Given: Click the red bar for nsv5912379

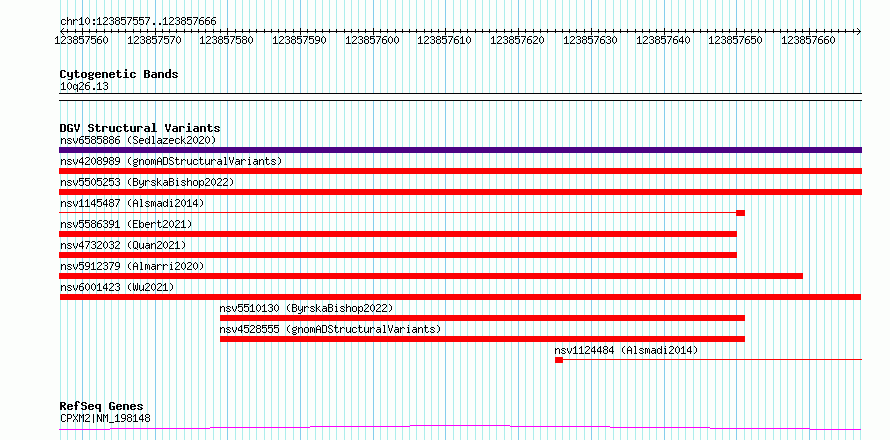Looking at the screenshot, I should click(431, 276).
